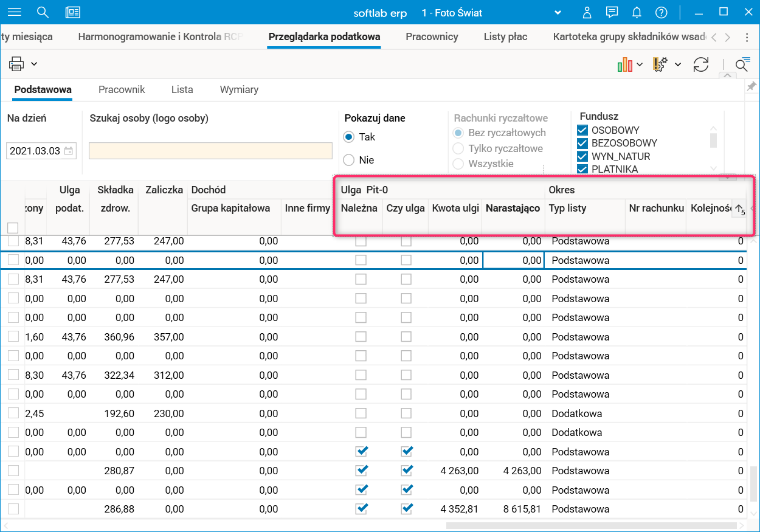Sort by the Narastająco column header
The height and width of the screenshot is (532, 760).
click(x=513, y=209)
